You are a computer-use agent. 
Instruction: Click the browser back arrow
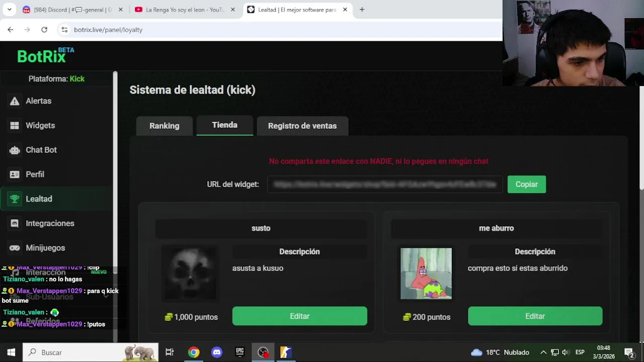[11, 30]
